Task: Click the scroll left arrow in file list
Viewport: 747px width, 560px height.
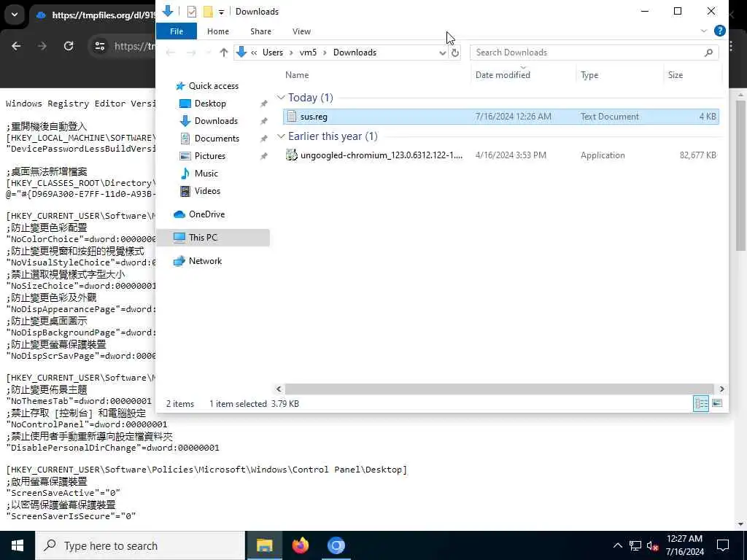Action: coord(279,389)
